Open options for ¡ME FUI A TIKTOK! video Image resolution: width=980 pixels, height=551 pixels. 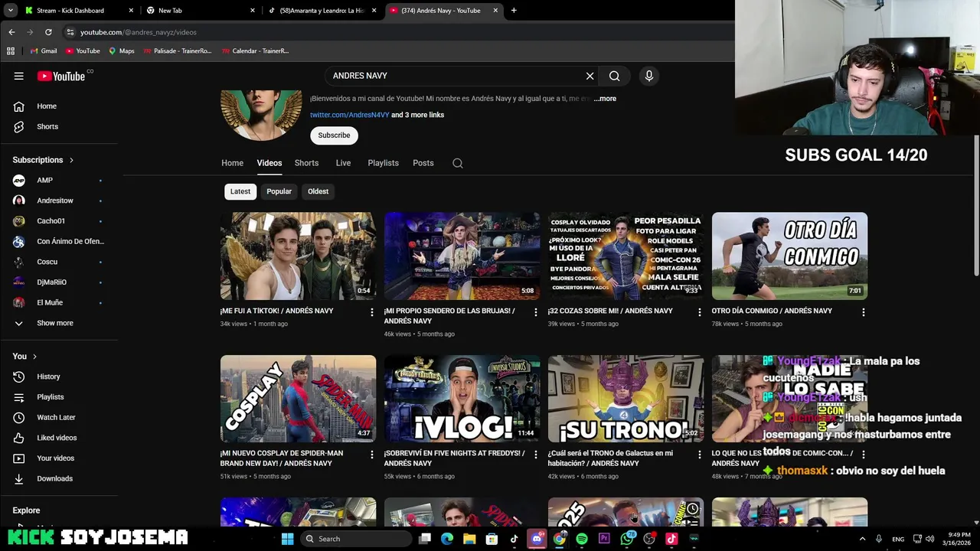click(372, 312)
